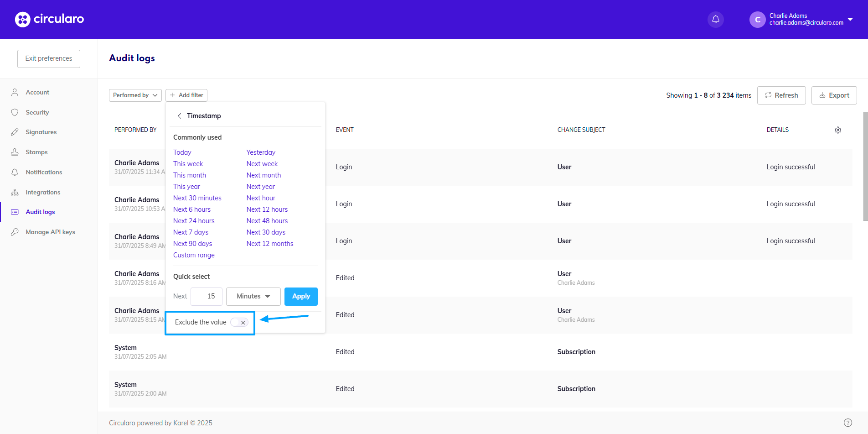Click the quick select number input field
The image size is (868, 434).
pyautogui.click(x=207, y=297)
